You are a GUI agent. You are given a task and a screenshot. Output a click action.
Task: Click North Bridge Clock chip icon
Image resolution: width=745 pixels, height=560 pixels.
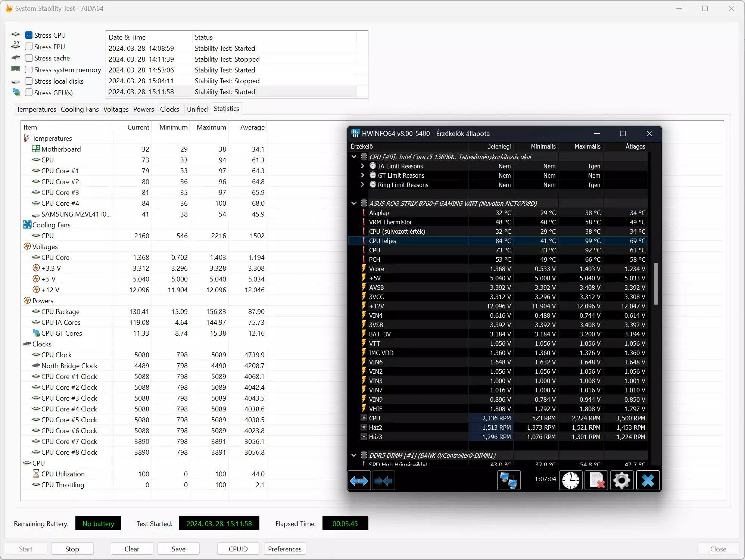[x=36, y=365]
